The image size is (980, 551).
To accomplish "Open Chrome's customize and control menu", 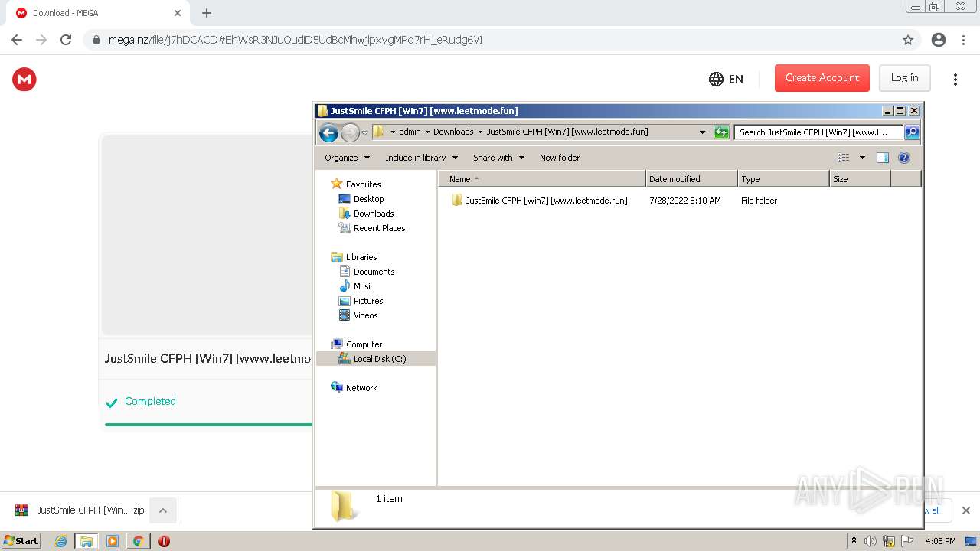I will pos(964,40).
